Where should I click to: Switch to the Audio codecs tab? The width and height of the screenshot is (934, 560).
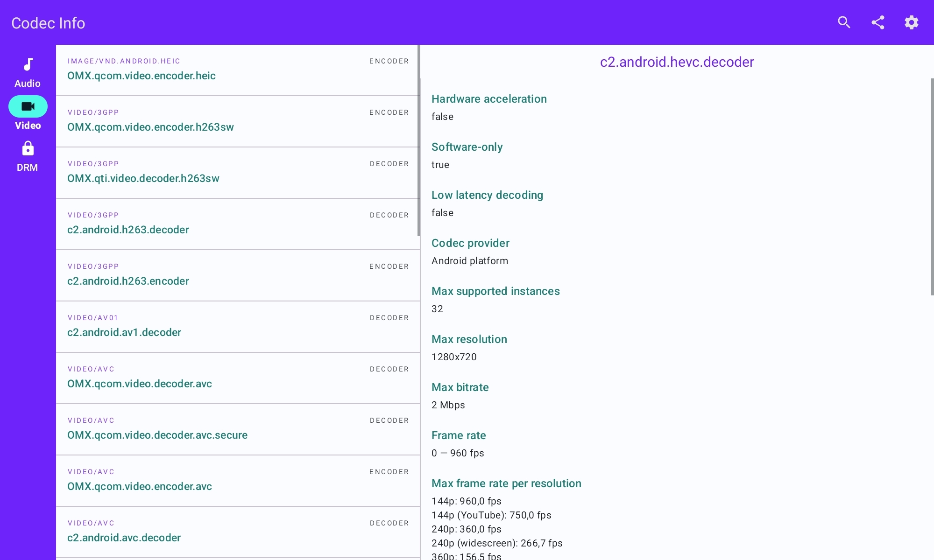(x=28, y=72)
